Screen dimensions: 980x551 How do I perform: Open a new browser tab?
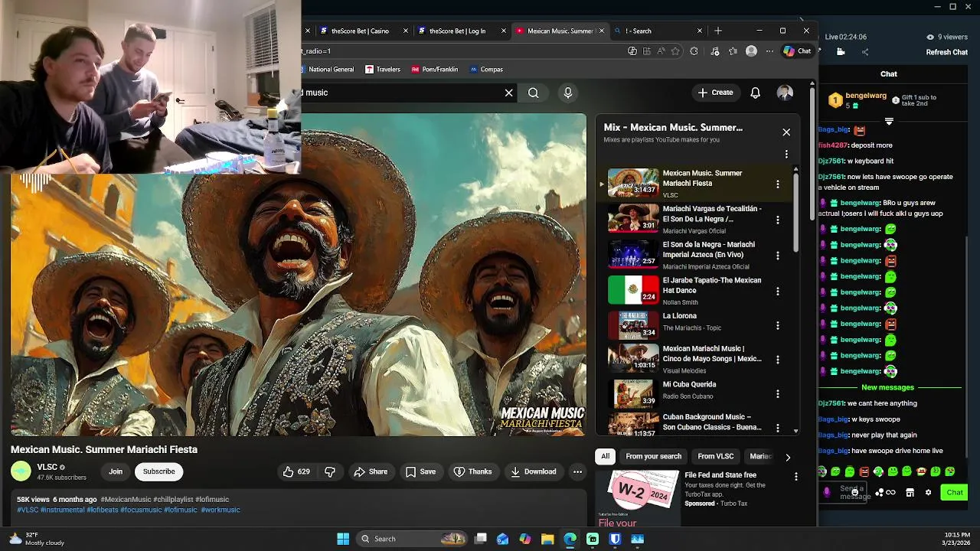[718, 31]
